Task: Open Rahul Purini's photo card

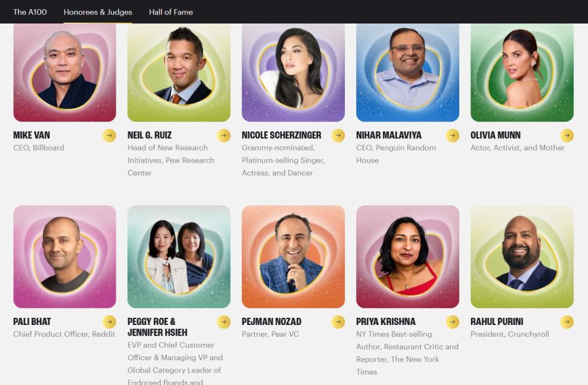Action: click(522, 256)
